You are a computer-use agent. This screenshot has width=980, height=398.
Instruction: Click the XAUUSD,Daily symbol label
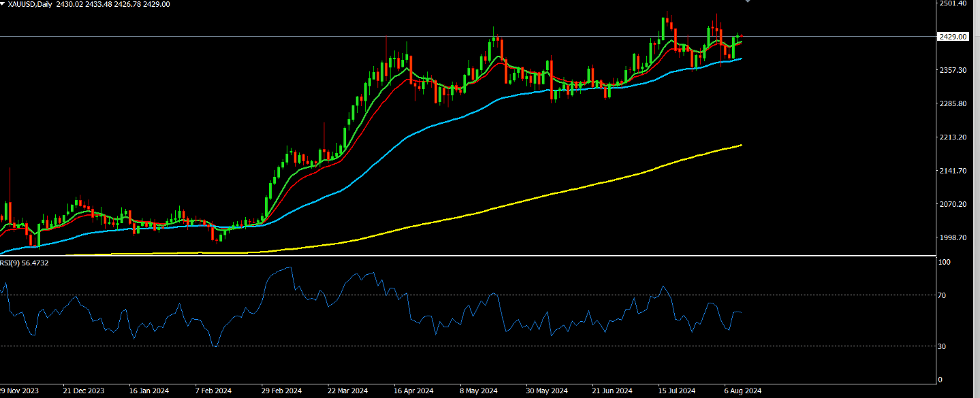tap(30, 4)
